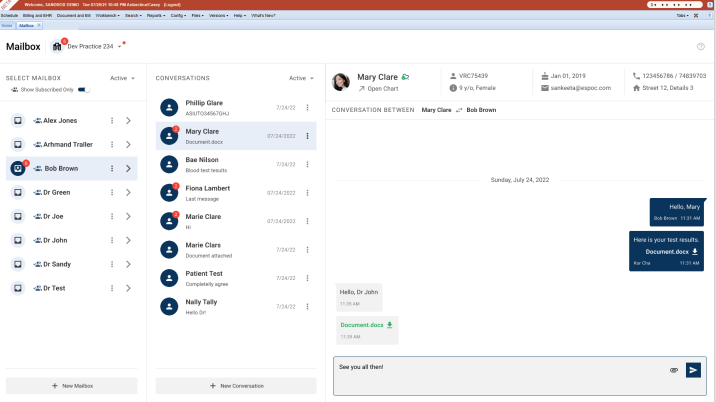716x402 pixels.
Task: Open Chart link for Mary Clare
Action: [x=378, y=89]
